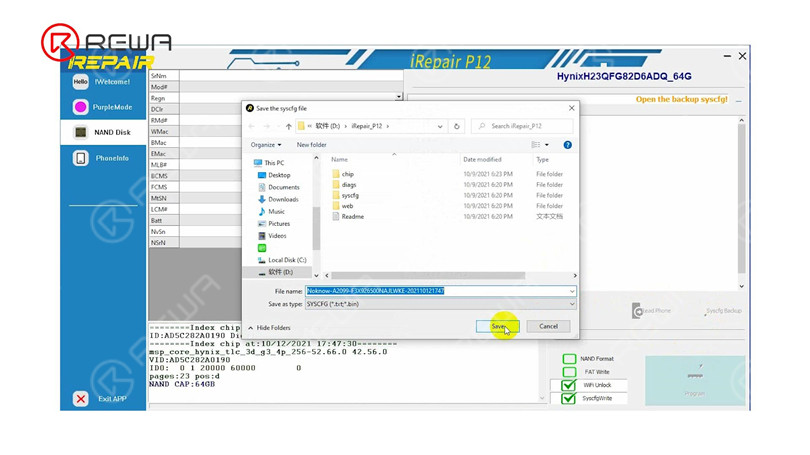This screenshot has width=810, height=455.
Task: Select the web folder
Action: pos(342,206)
